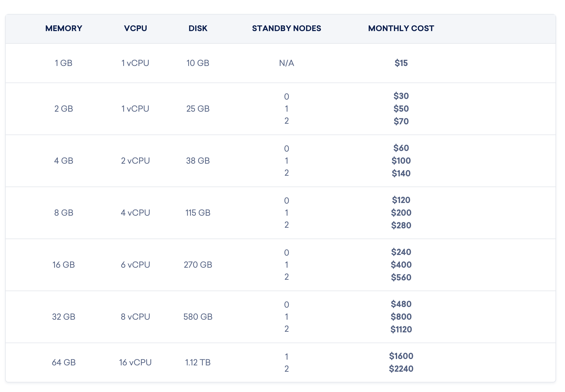Select the 8 vCPU cell
565x392 pixels.
tap(135, 317)
